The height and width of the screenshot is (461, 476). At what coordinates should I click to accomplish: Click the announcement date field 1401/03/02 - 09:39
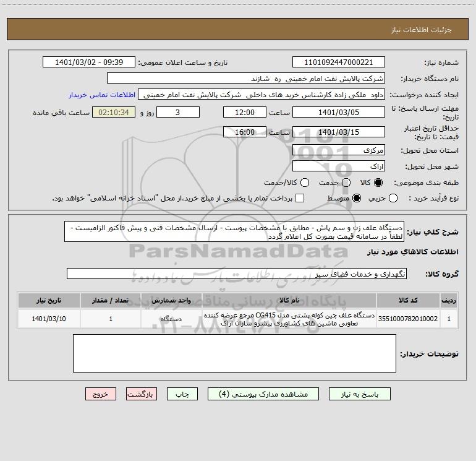click(89, 62)
